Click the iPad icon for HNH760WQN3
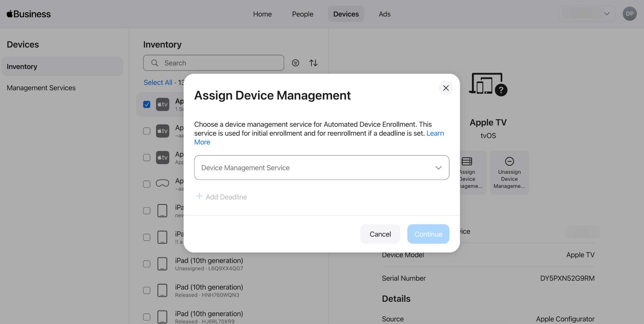Viewport: 644px width, 324px height. tap(162, 290)
